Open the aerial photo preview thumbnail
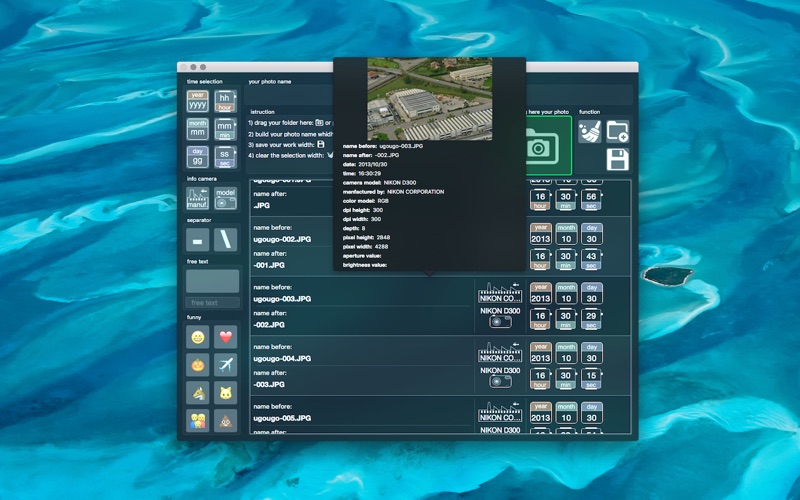The width and height of the screenshot is (800, 500). (429, 98)
